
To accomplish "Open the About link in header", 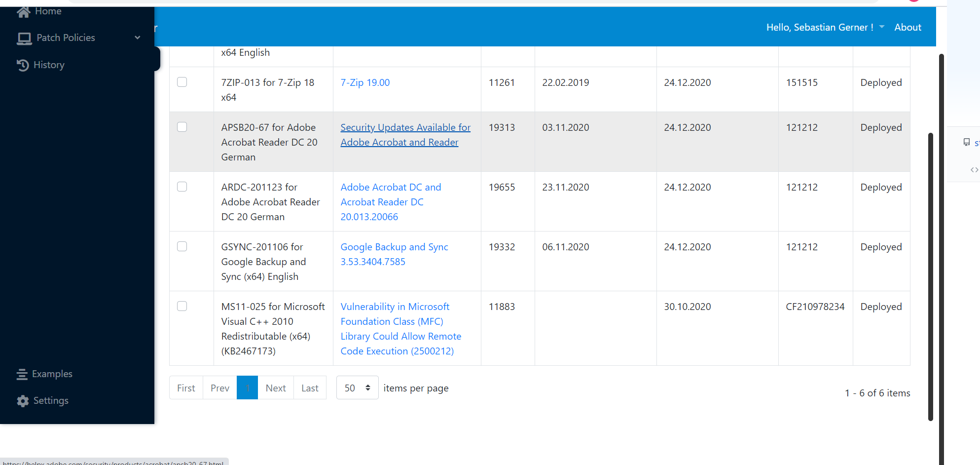I will [x=907, y=27].
